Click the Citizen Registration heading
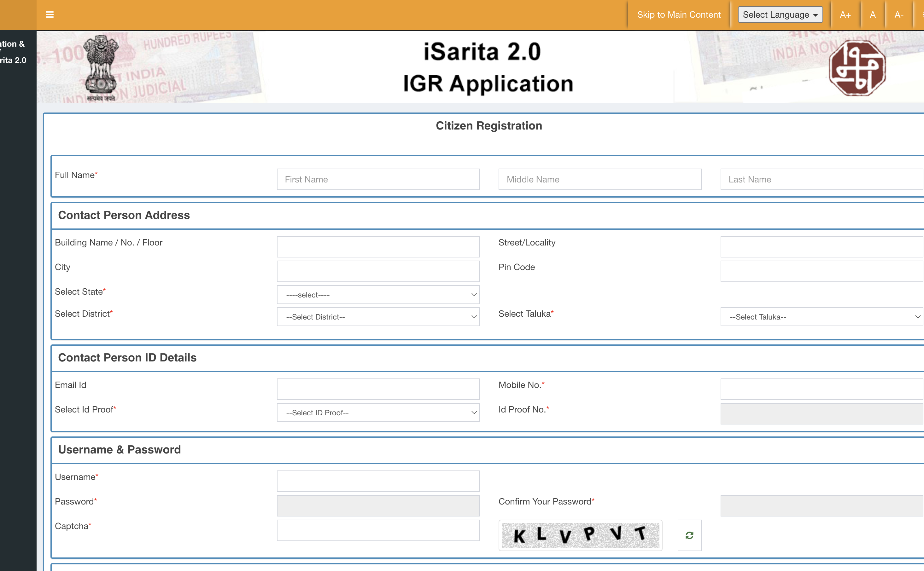 click(488, 126)
